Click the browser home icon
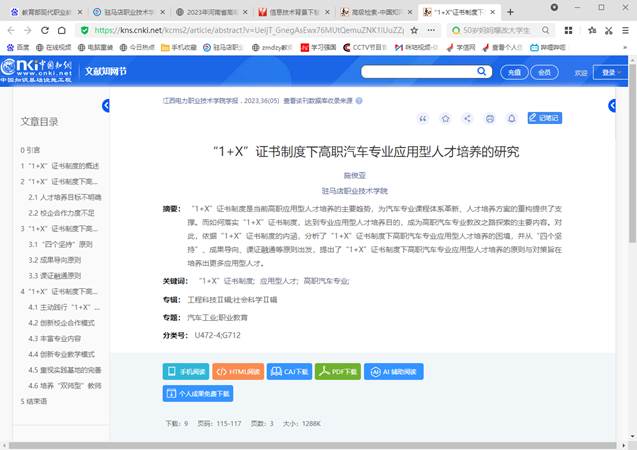The image size is (637, 450). pos(61,30)
